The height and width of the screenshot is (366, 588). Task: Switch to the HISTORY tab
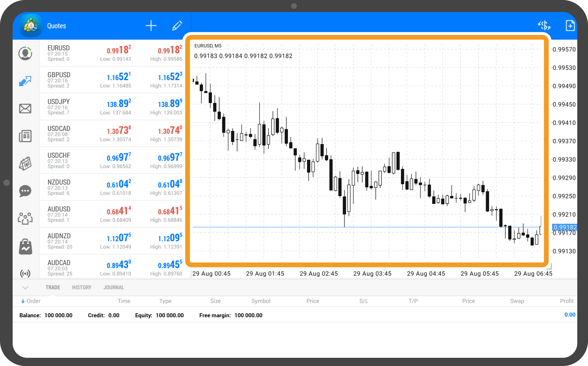click(x=81, y=287)
